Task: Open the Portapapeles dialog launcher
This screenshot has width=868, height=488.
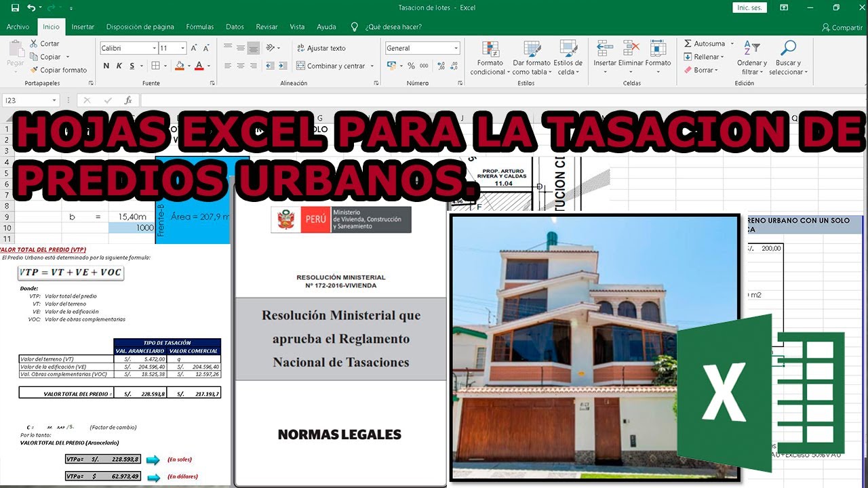Action: click(91, 83)
